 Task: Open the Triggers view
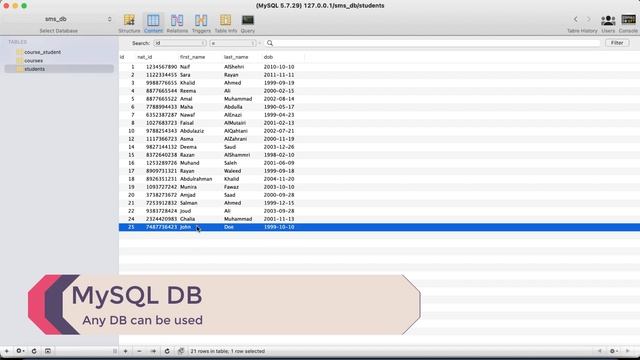click(201, 23)
